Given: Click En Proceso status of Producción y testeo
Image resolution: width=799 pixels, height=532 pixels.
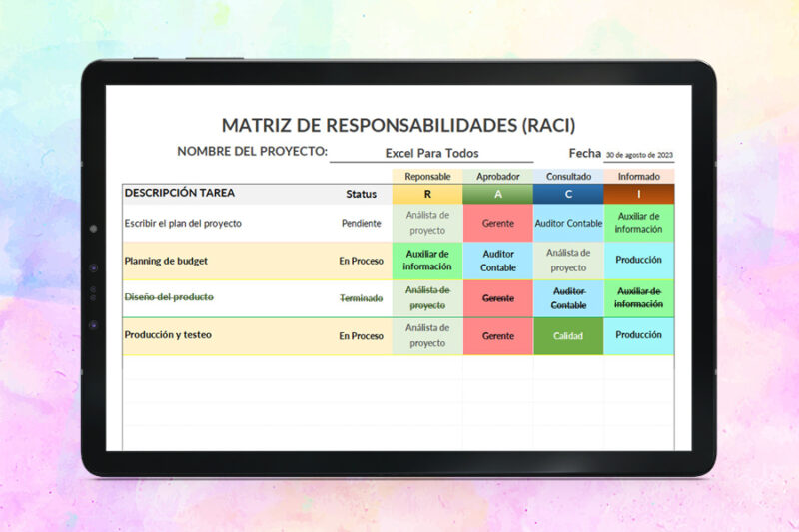Looking at the screenshot, I should 361,336.
